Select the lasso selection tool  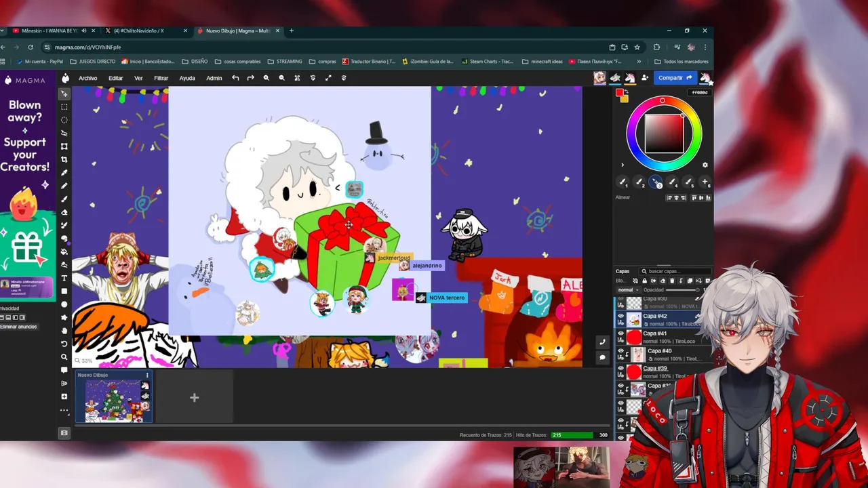click(x=64, y=134)
